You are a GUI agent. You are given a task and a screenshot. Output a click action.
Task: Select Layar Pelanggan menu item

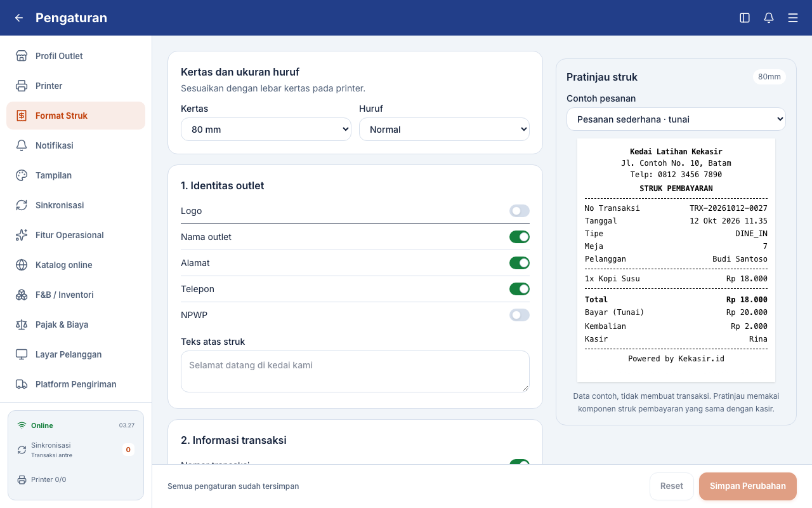coord(76,354)
